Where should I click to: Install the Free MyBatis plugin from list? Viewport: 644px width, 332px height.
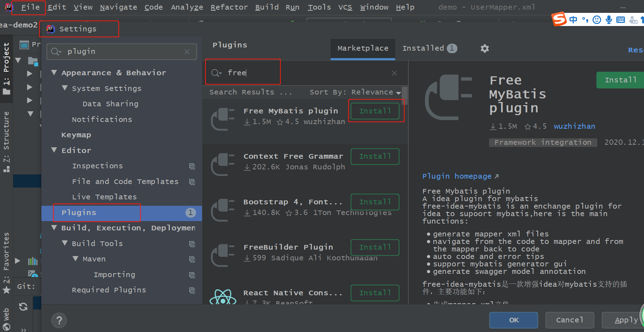(375, 111)
